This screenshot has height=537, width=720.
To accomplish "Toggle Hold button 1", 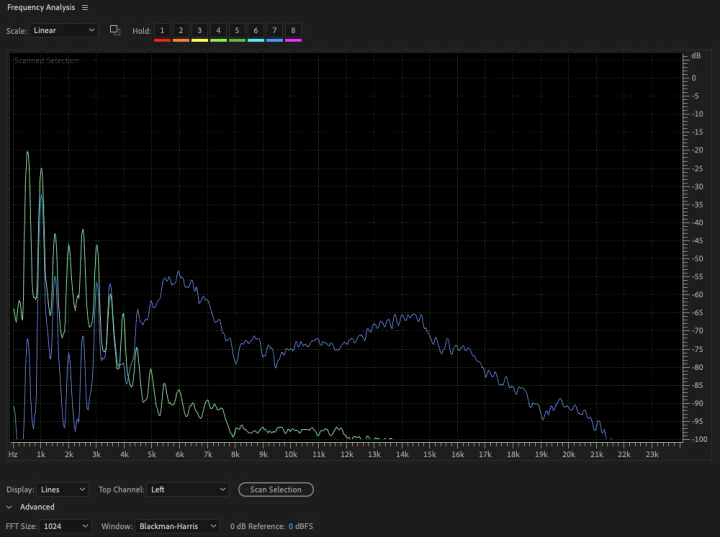I will point(162,31).
